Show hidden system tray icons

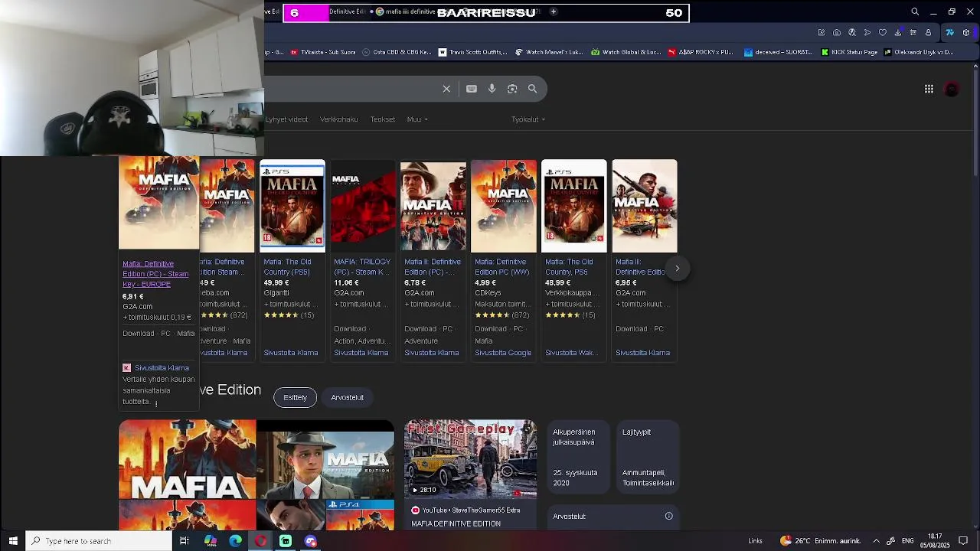coord(876,541)
